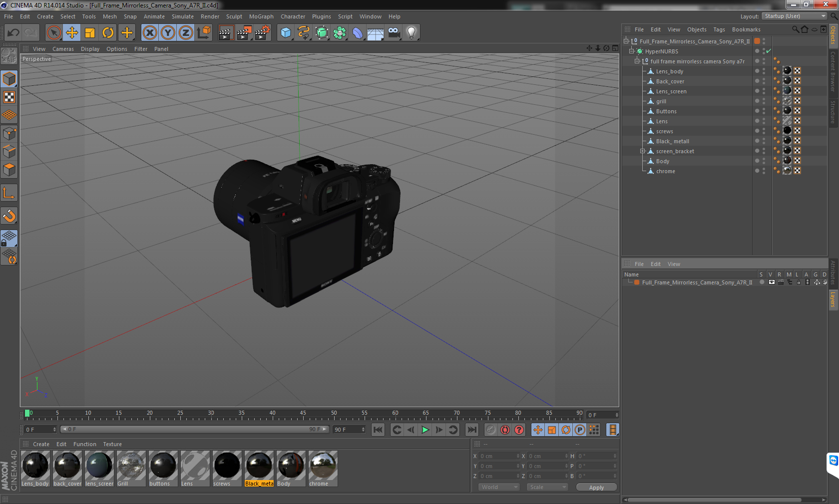Screen dimensions: 839x504
Task: Add a HyperNURBS generator
Action: coord(322,33)
